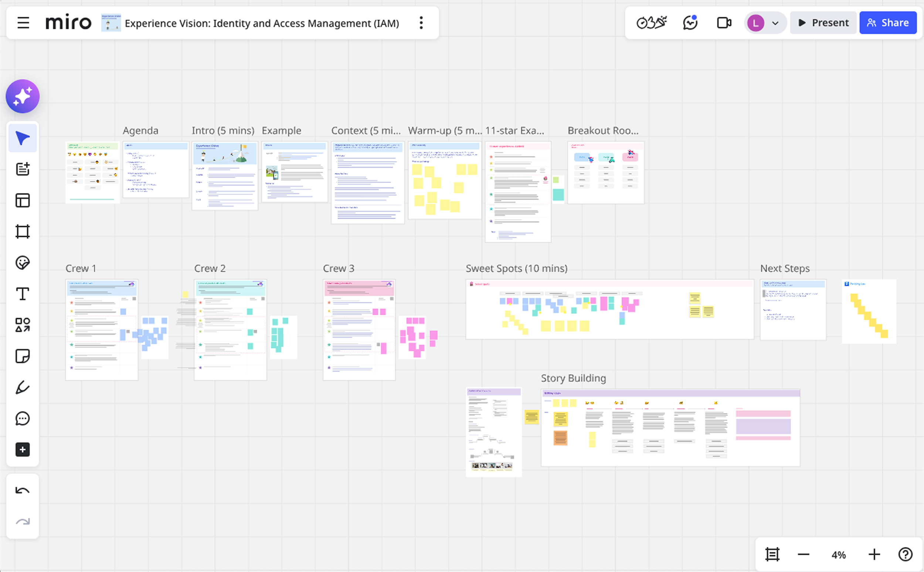Select the Pen drawing tool
Viewport: 924px width, 572px height.
[x=22, y=387]
